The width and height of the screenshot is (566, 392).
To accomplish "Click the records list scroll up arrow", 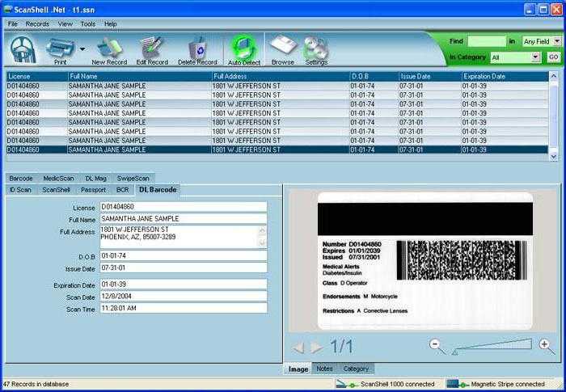I will (553, 76).
